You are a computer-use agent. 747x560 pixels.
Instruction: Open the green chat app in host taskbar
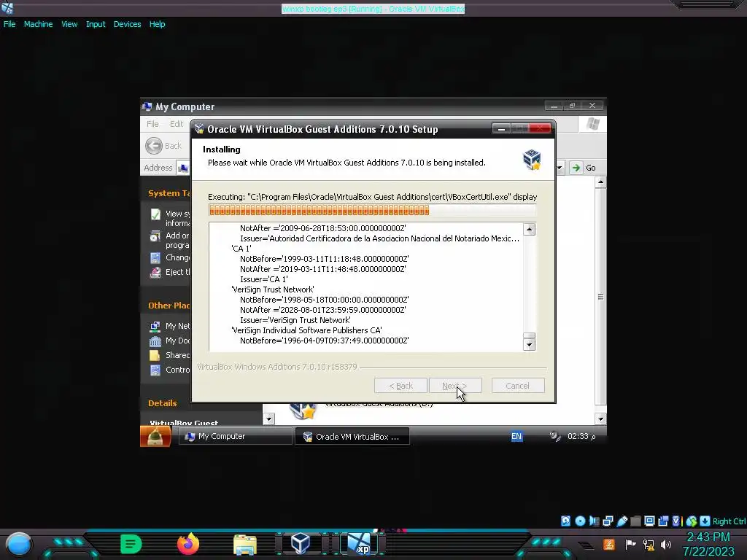point(131,544)
